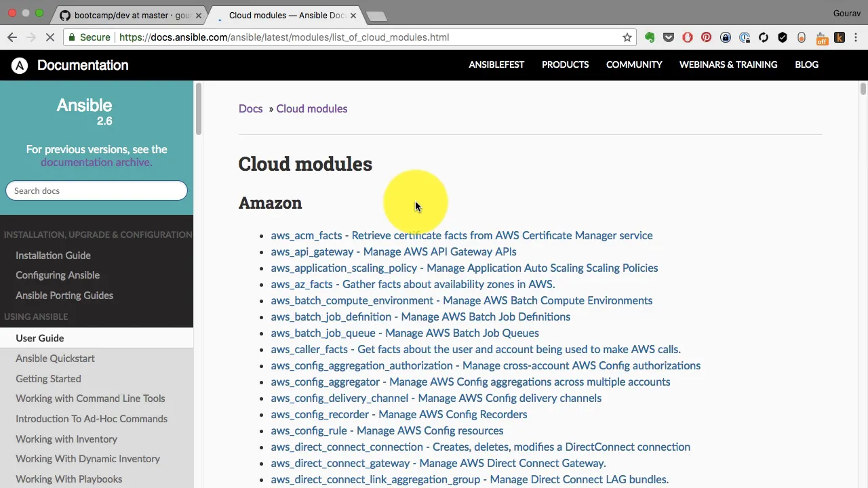The image size is (868, 488).
Task: Click the GitHub favicon on the first tab
Action: point(64,15)
